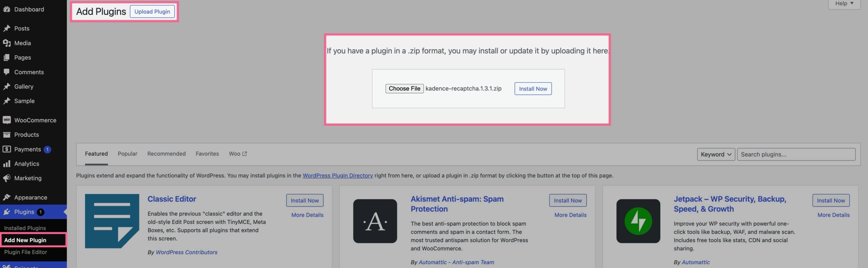Click the Gallery pin icon
Viewport: 868px width, 268px height.
6,87
